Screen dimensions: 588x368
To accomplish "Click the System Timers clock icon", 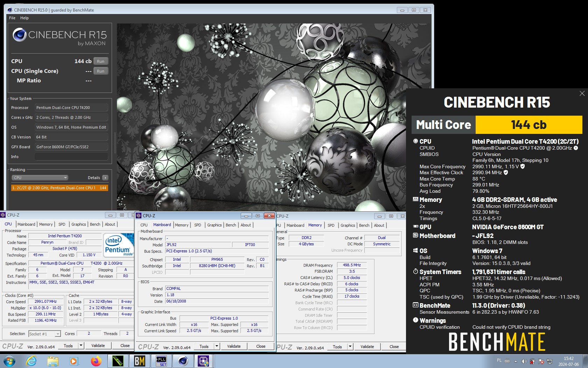I will coord(415,272).
